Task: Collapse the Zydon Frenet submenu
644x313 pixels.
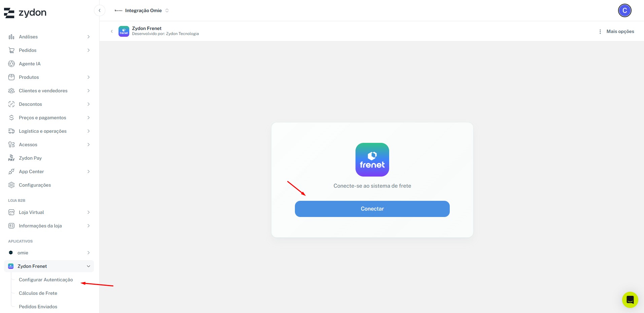Action: point(89,266)
